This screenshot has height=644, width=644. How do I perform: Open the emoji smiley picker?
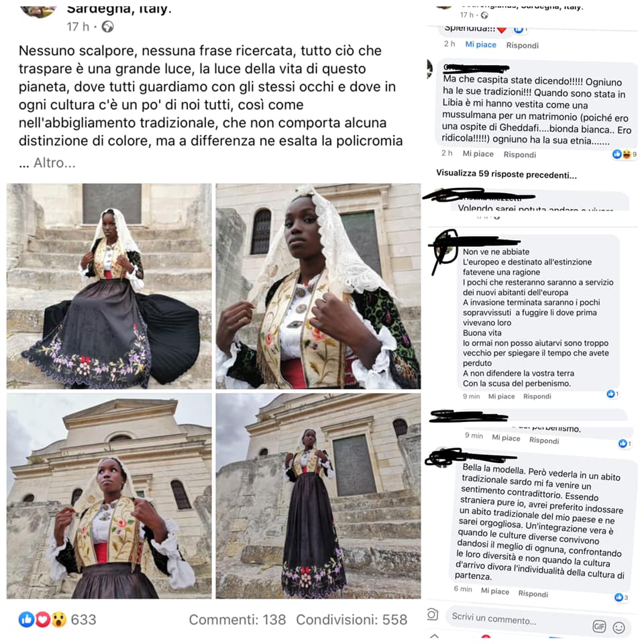click(x=619, y=628)
